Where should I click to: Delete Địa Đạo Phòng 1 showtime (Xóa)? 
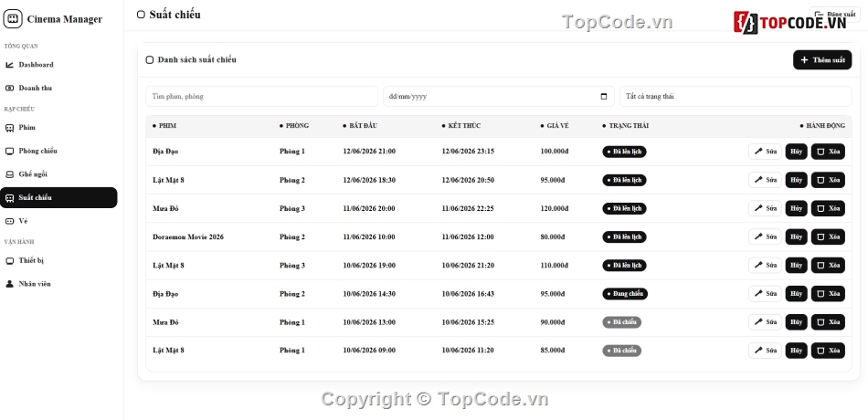(x=828, y=152)
